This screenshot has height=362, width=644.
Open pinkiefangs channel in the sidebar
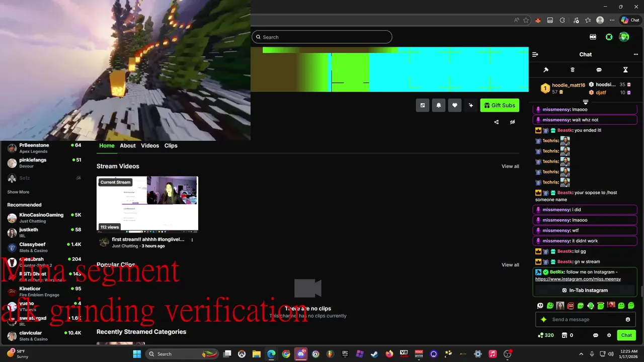pos(44,163)
